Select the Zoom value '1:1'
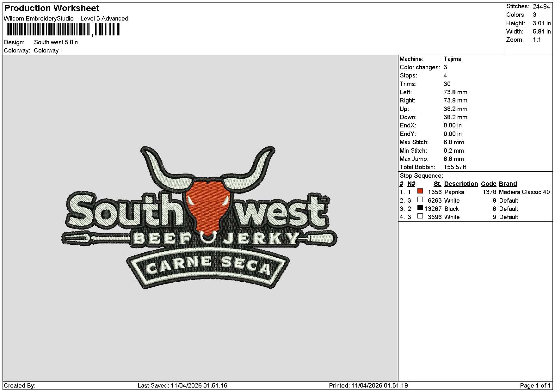The image size is (555, 392). [x=537, y=40]
